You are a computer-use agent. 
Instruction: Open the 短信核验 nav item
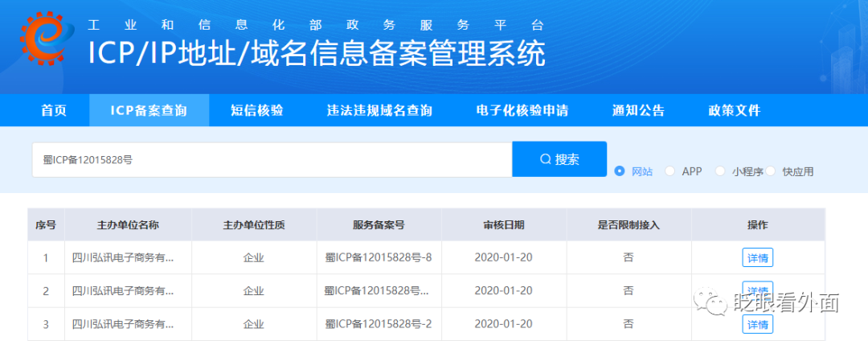tap(257, 110)
